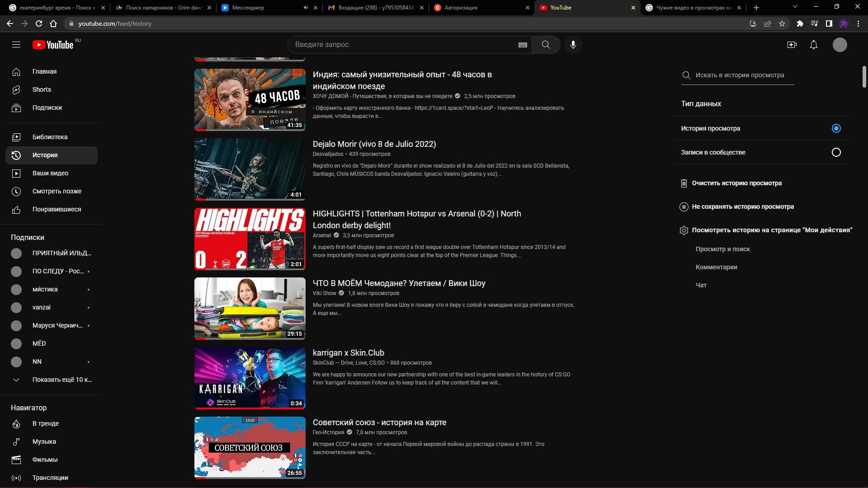Open Музыка in Navigator
This screenshot has height=488, width=868.
point(52,441)
